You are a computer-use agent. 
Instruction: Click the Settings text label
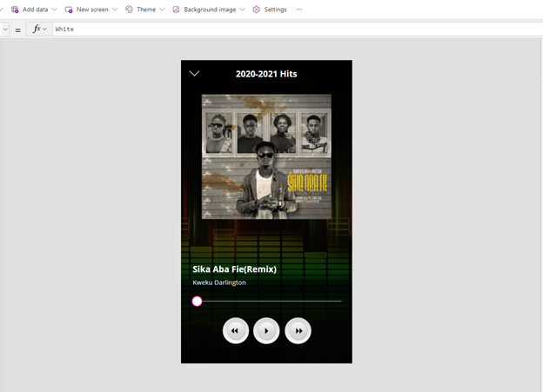click(275, 10)
